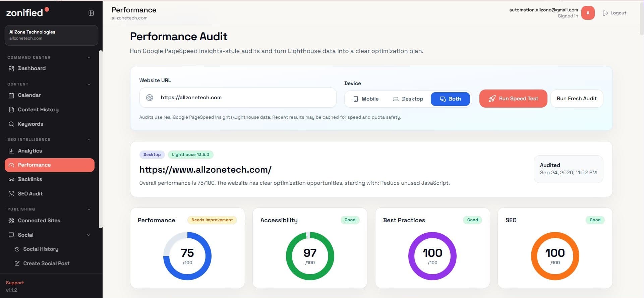Select the Both devices option
This screenshot has width=644, height=298.
450,99
